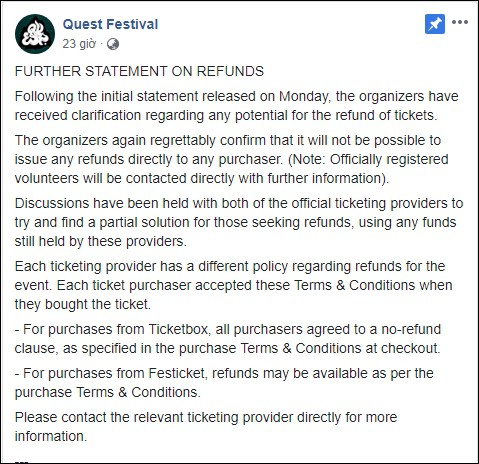
Task: Click the paragraph starting 'Discussions have been held'
Action: tap(239, 222)
